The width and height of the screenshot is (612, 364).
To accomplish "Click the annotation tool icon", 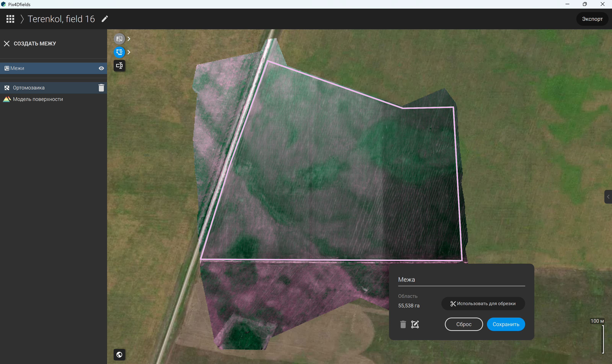I will click(119, 66).
